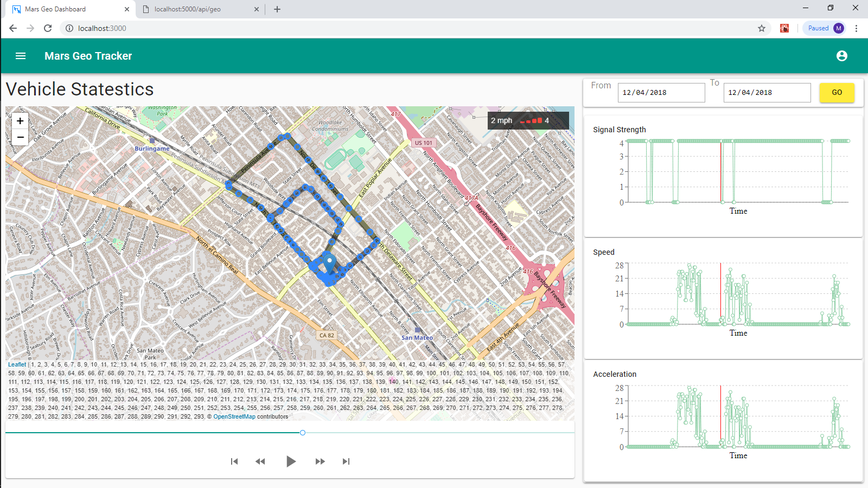
Task: Focus the From date field
Action: point(661,93)
